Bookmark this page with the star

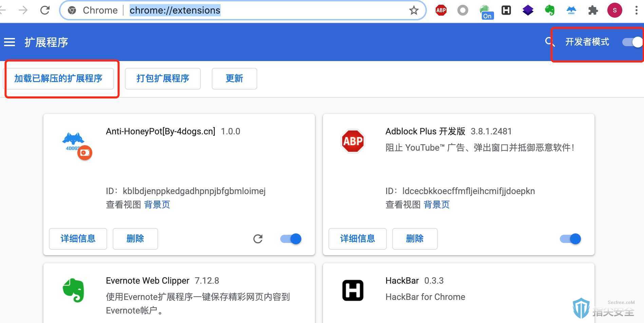point(414,10)
